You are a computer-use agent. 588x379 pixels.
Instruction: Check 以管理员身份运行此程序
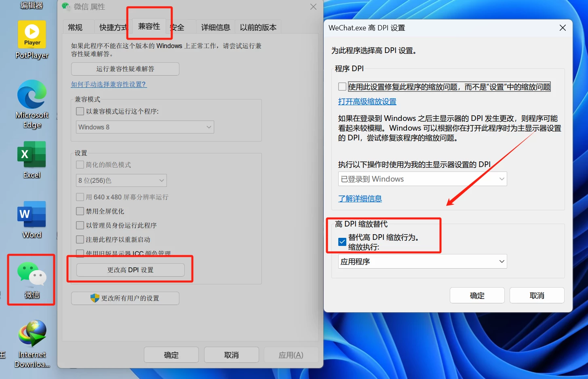pos(80,225)
